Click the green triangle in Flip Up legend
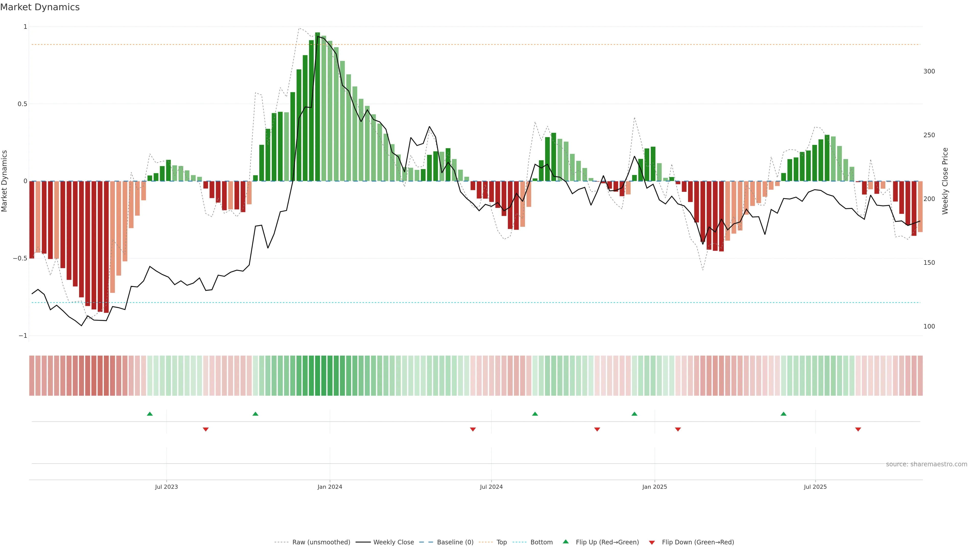The width and height of the screenshot is (980, 551). [x=566, y=542]
